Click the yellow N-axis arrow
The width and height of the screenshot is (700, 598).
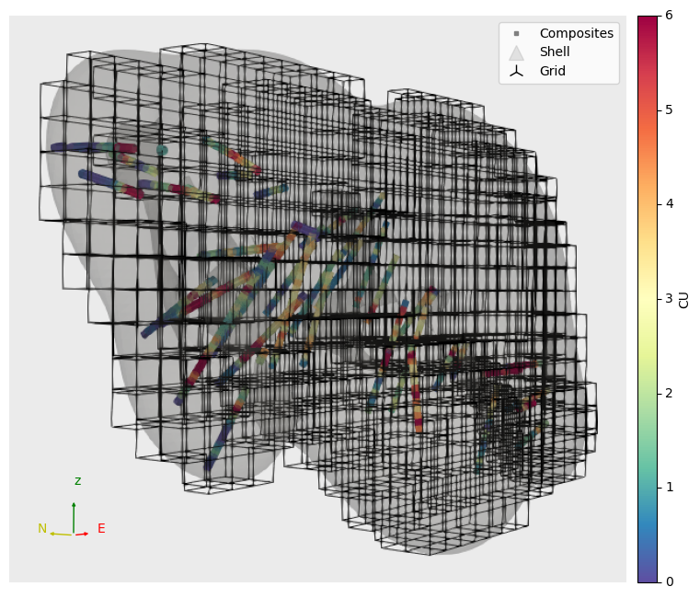point(61,534)
